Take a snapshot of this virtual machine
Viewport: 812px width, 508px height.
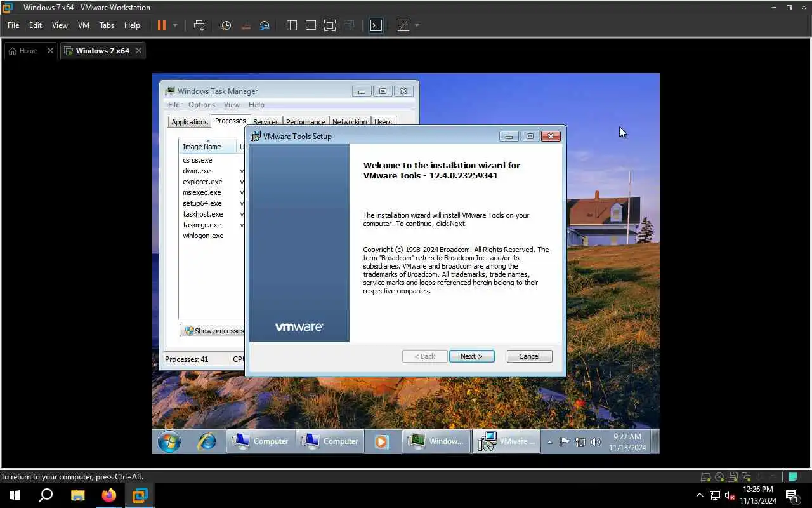pyautogui.click(x=226, y=25)
